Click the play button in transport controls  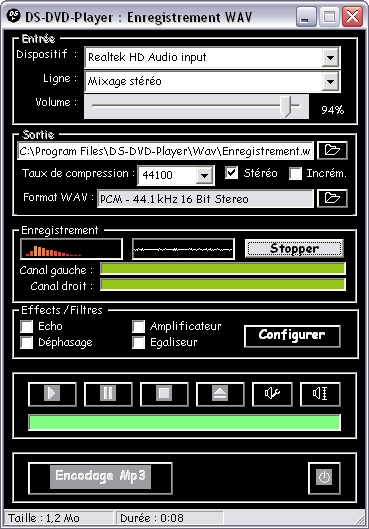(x=52, y=393)
